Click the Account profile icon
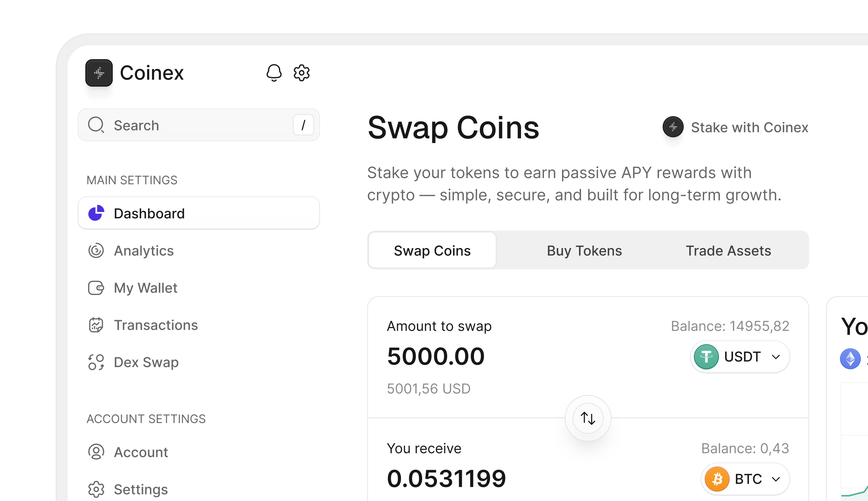This screenshot has width=868, height=501. click(x=96, y=452)
